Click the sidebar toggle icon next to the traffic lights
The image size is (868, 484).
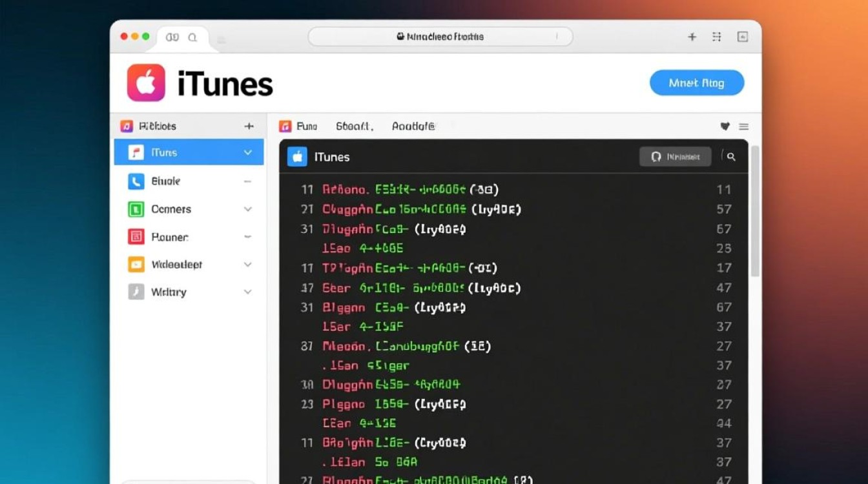pyautogui.click(x=172, y=37)
